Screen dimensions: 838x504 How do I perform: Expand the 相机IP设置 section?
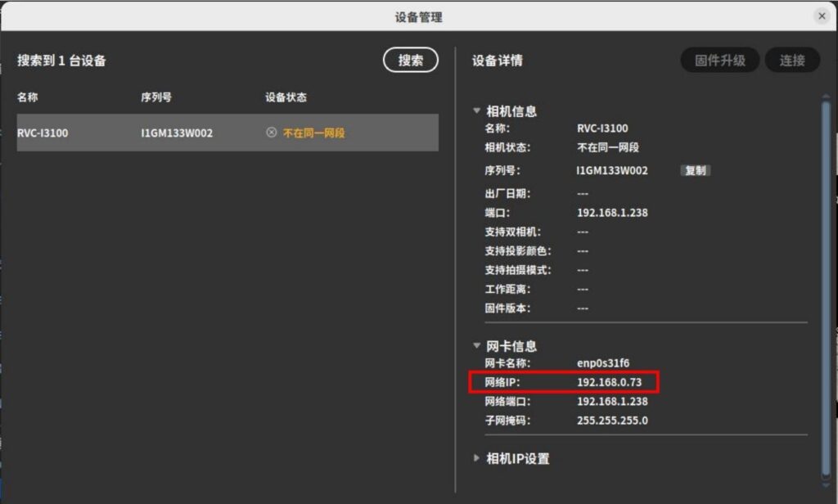tap(477, 458)
